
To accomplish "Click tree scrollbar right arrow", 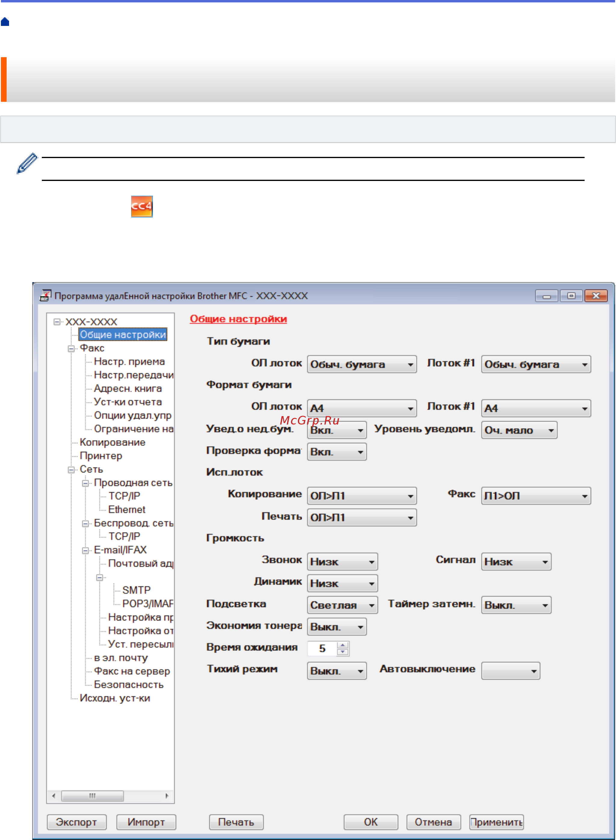I will click(x=167, y=796).
